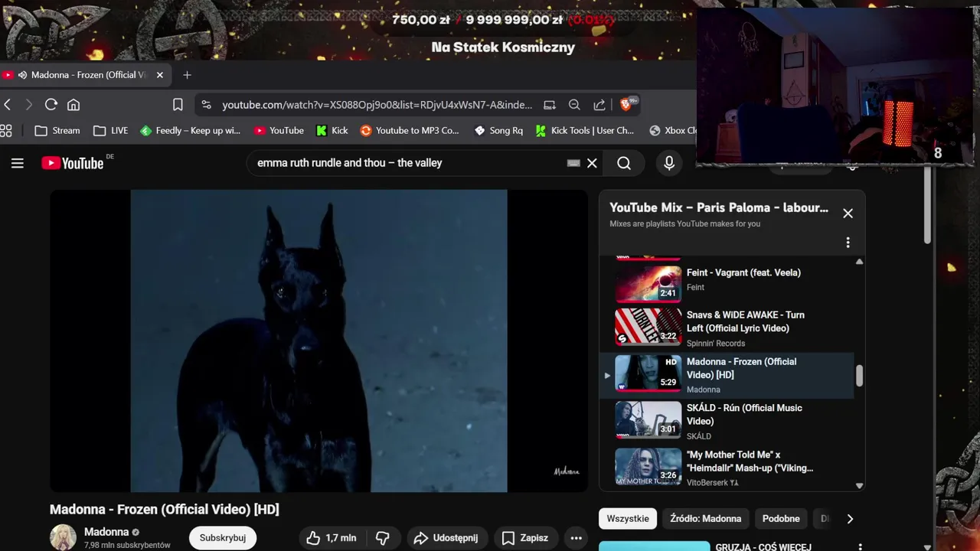The height and width of the screenshot is (551, 980).
Task: Play My Mother Told Me mash-up
Action: tap(726, 467)
